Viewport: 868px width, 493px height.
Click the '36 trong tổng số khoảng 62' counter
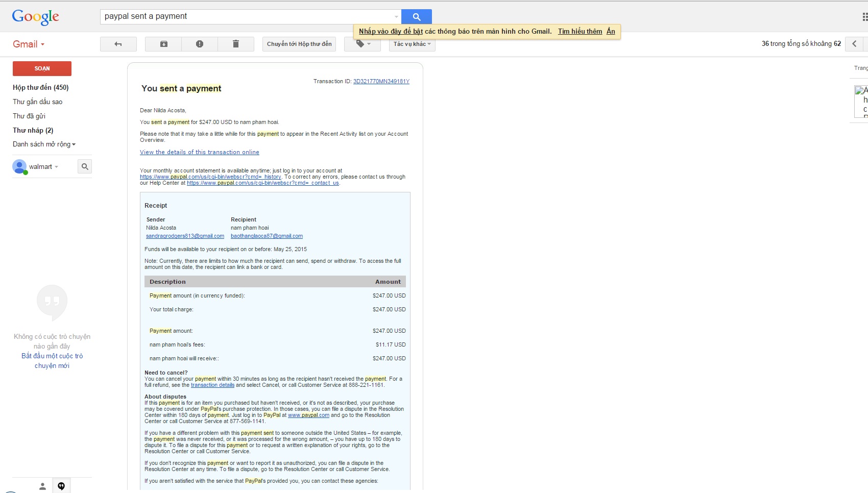(x=801, y=44)
